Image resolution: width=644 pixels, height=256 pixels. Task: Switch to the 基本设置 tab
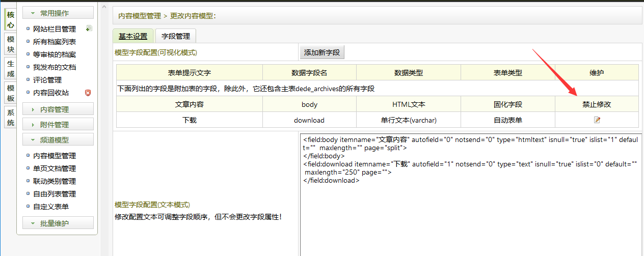click(x=133, y=36)
